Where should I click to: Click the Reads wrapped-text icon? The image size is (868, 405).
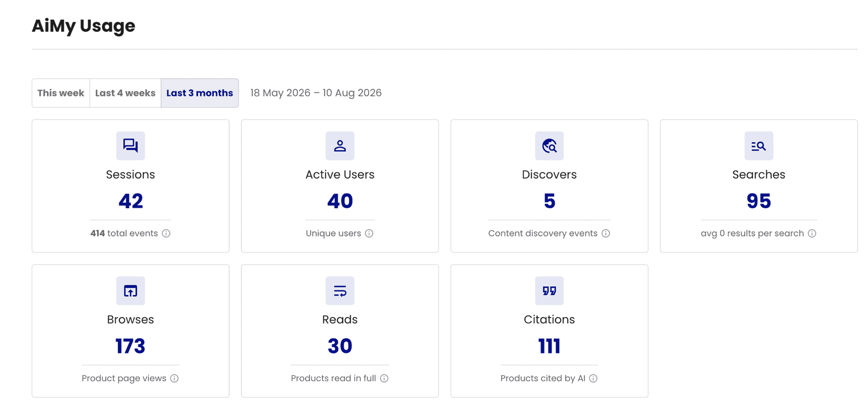tap(340, 291)
